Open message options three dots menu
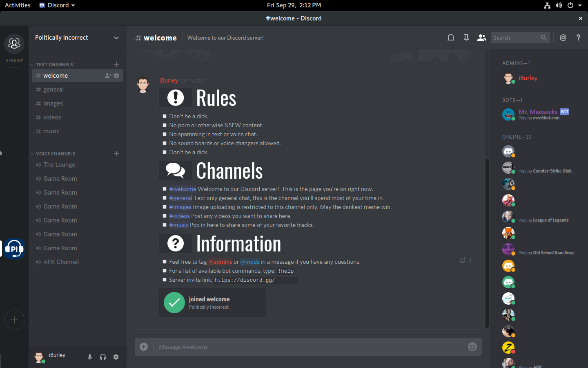The width and height of the screenshot is (588, 368). click(470, 260)
